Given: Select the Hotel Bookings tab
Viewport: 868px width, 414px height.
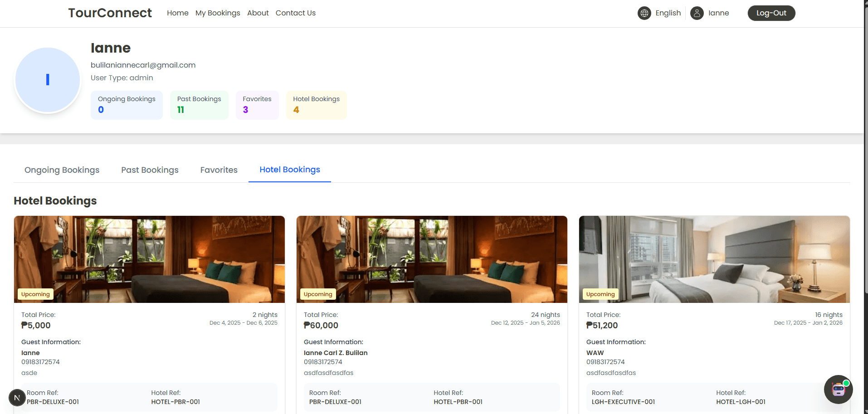Looking at the screenshot, I should [289, 170].
